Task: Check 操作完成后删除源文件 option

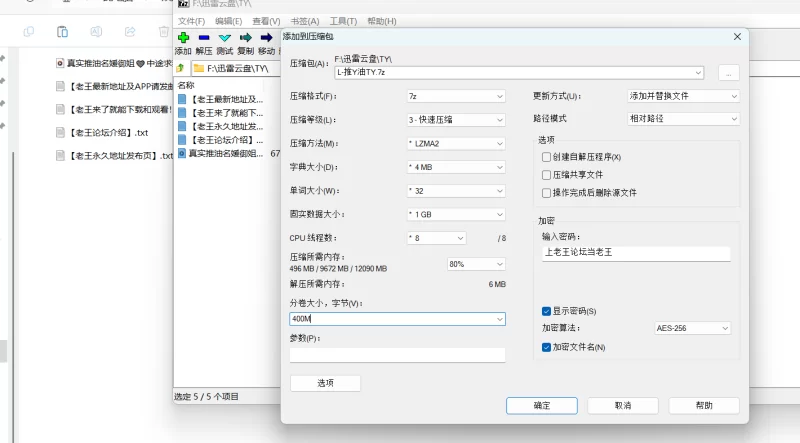Action: 546,192
